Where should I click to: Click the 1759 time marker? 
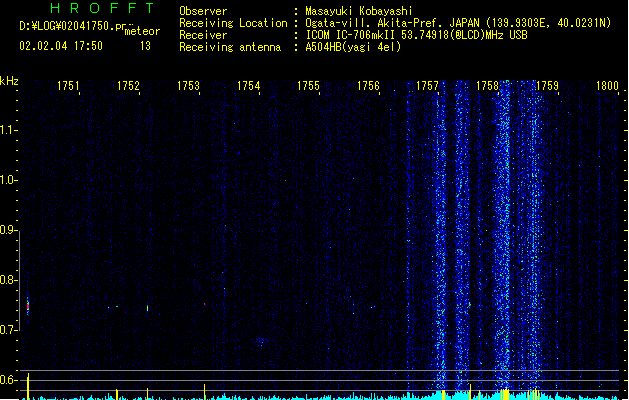click(x=547, y=86)
